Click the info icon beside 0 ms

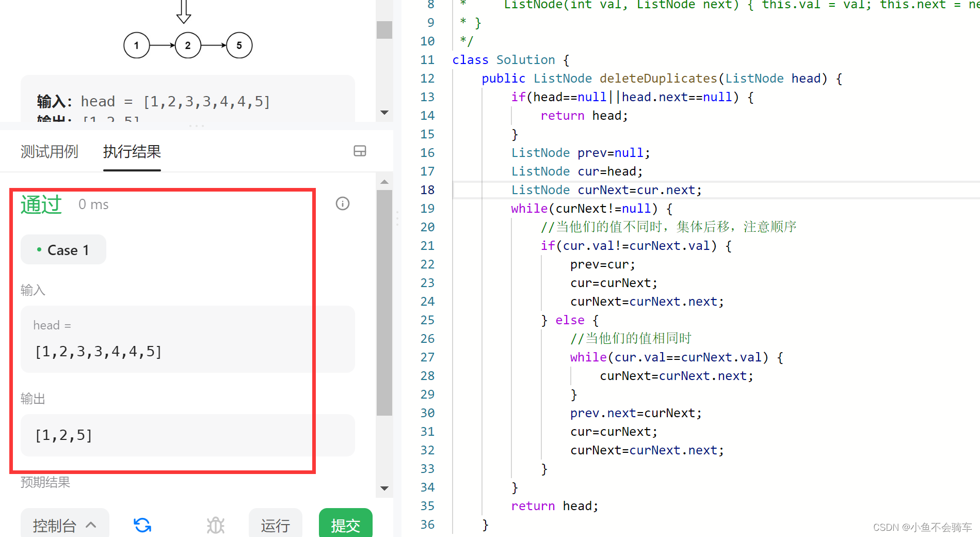(343, 203)
